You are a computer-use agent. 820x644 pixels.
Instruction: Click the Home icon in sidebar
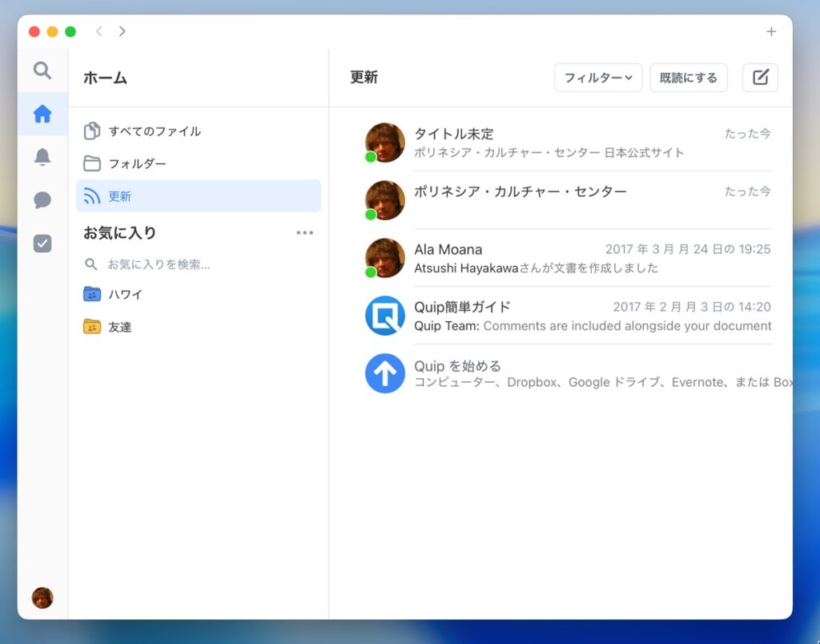[42, 114]
